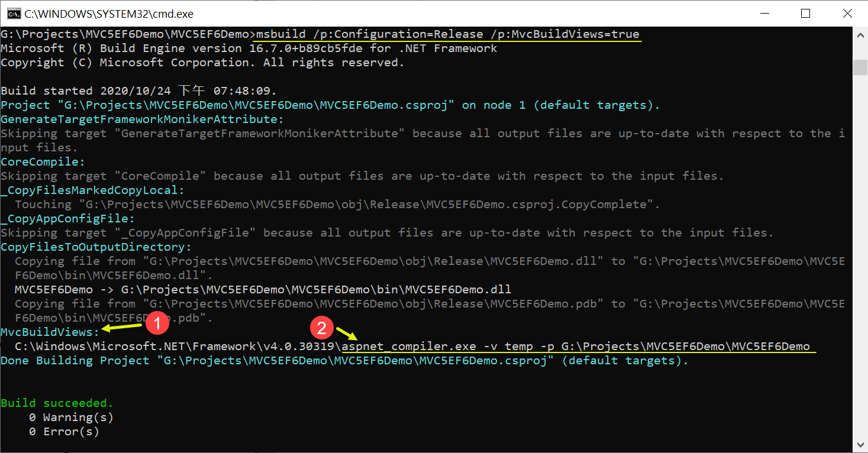Click the "Microsoft (R) Build Engine version" line
The height and width of the screenshot is (453, 868).
pyautogui.click(x=249, y=48)
